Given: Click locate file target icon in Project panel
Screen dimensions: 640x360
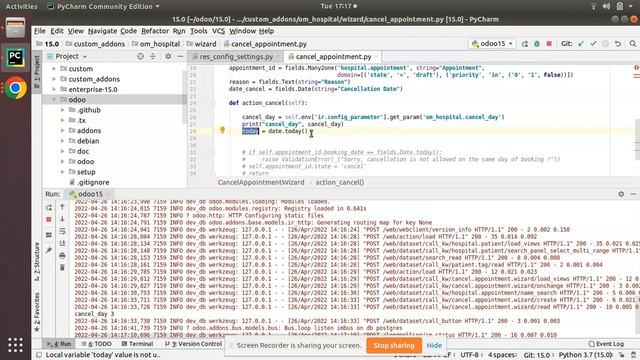Looking at the screenshot, I should point(140,56).
